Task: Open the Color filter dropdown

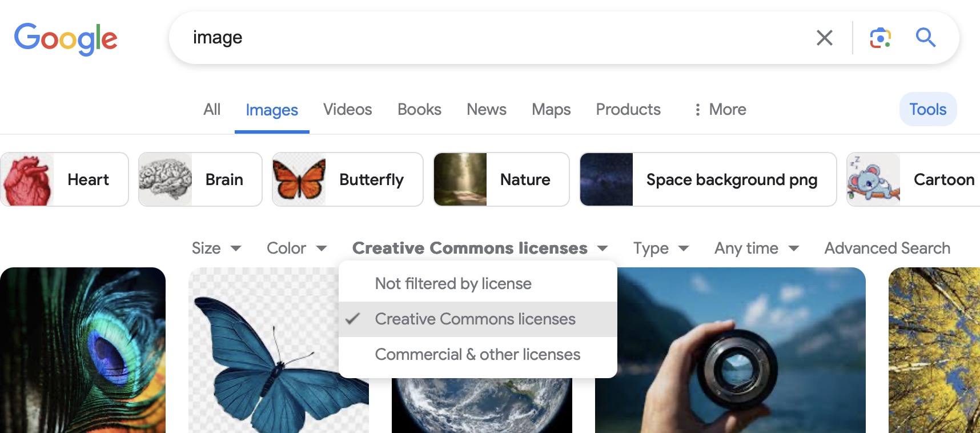Action: [296, 248]
